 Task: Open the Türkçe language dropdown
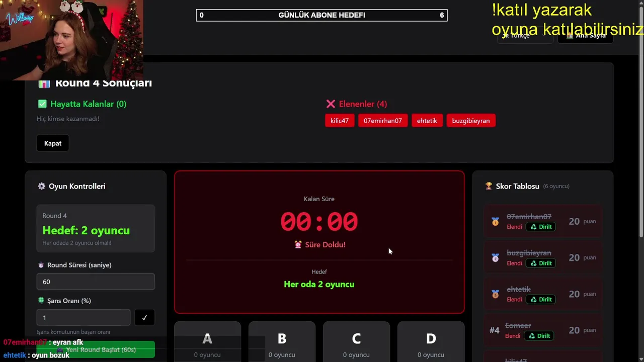[x=525, y=35]
